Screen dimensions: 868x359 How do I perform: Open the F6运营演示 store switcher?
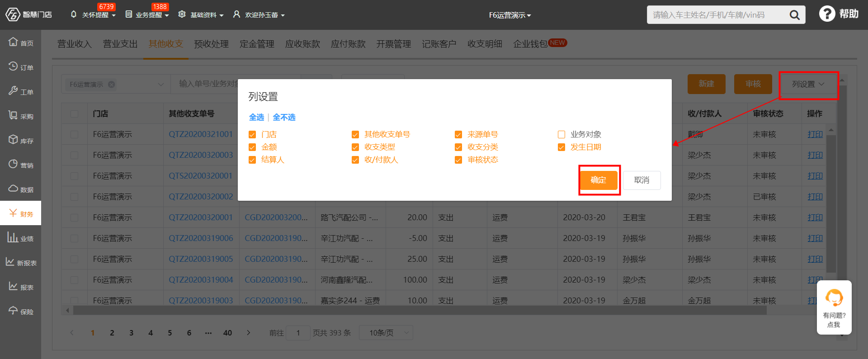[x=510, y=15]
